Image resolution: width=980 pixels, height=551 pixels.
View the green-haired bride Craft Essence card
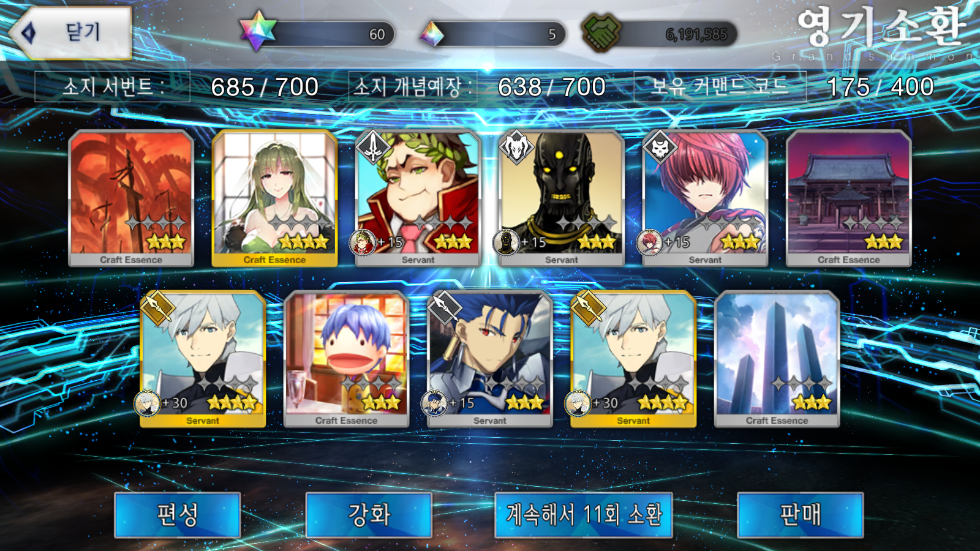click(274, 198)
